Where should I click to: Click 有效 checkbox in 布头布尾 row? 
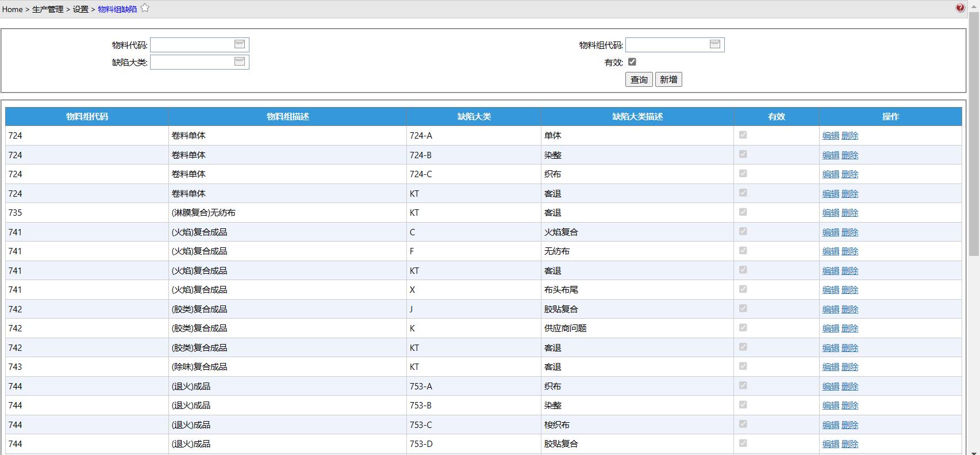click(743, 289)
